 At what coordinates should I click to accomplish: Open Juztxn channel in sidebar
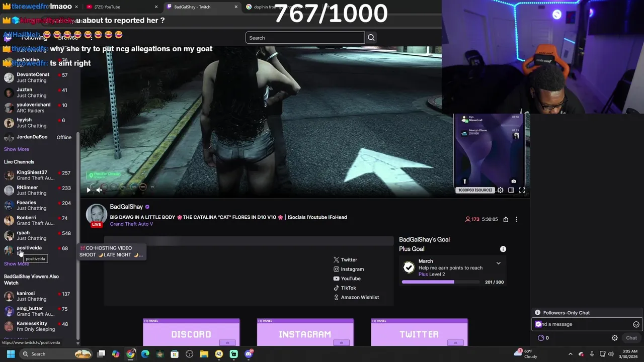[38, 93]
